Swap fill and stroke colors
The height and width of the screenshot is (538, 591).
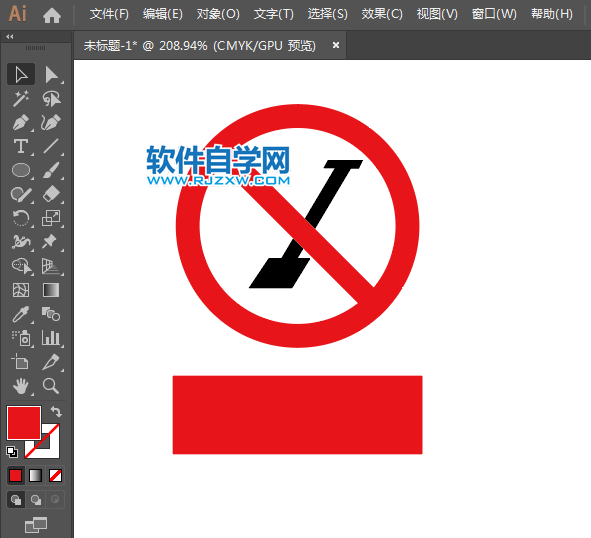click(x=56, y=411)
